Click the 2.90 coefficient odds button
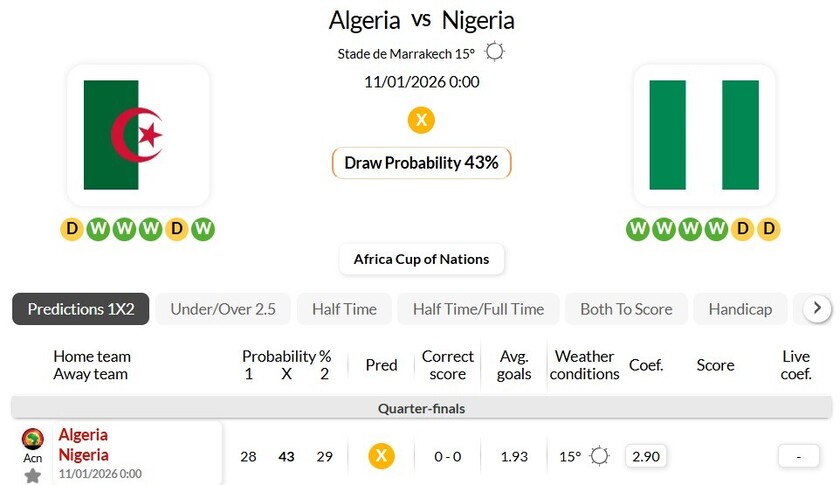Viewport: 840px width, 485px height. tap(646, 456)
